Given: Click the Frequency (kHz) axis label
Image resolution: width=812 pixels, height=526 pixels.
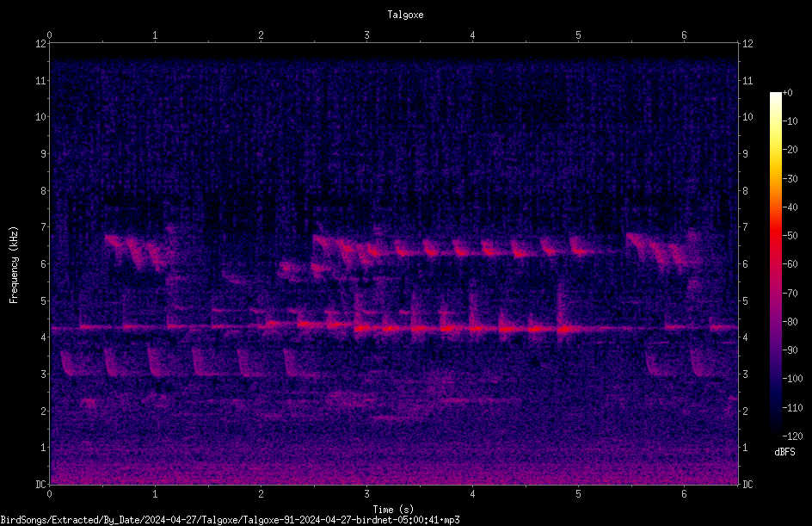Looking at the screenshot, I should pyautogui.click(x=14, y=264).
